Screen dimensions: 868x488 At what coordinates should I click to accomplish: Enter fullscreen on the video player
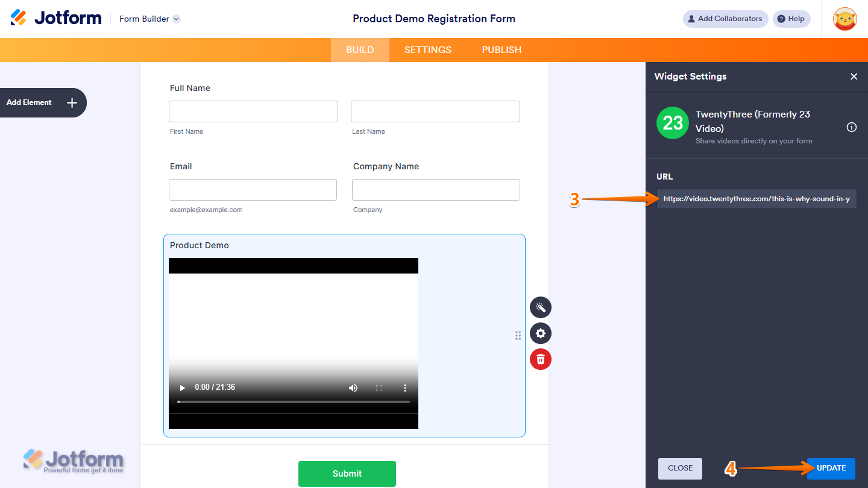point(379,387)
